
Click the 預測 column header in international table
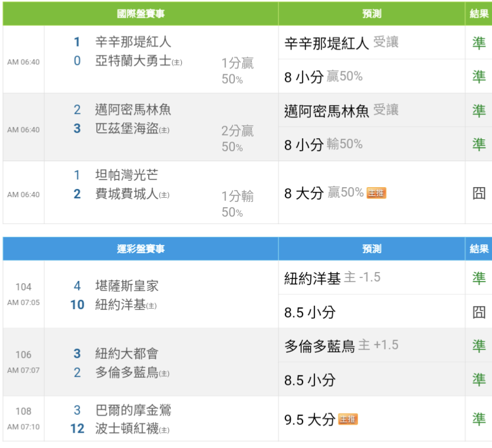click(372, 14)
